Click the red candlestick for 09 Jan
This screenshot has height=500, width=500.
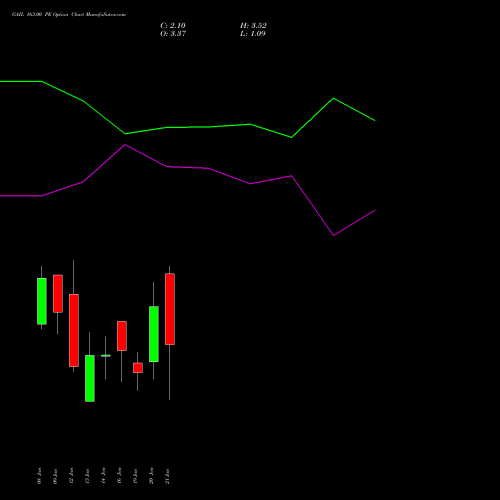(58, 294)
